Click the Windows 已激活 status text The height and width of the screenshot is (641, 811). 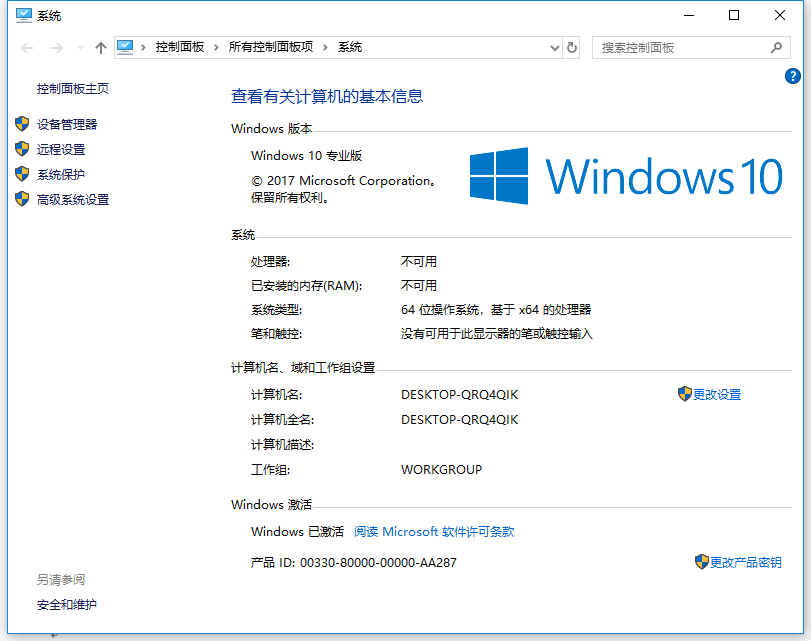click(297, 532)
